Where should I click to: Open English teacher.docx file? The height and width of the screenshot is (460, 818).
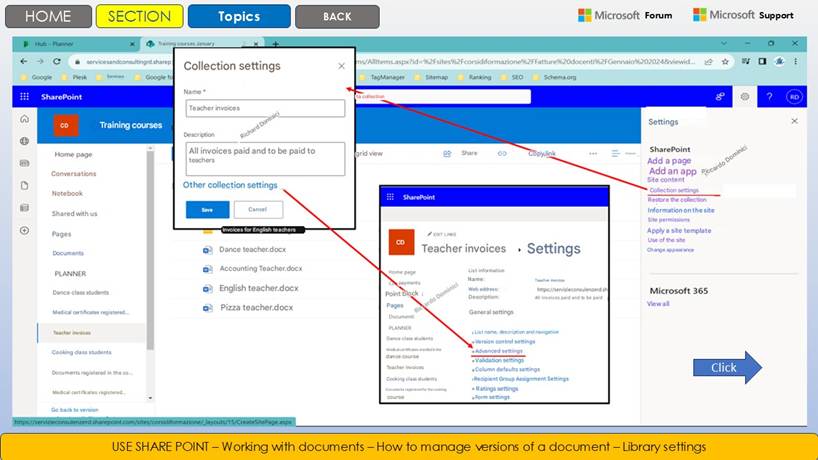(259, 288)
